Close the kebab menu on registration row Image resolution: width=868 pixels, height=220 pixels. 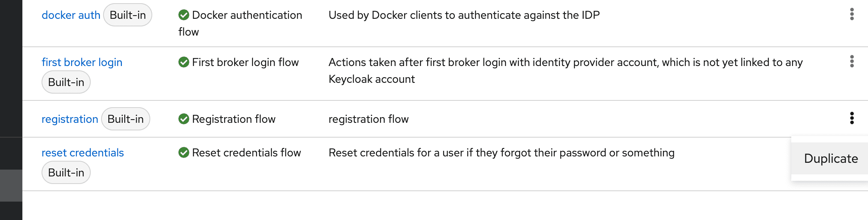852,118
